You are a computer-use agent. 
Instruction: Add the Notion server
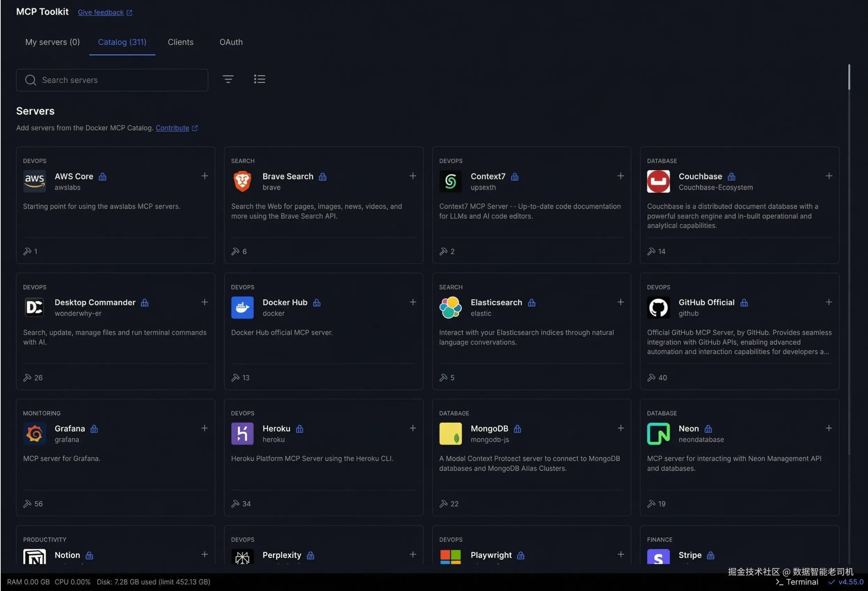point(205,554)
